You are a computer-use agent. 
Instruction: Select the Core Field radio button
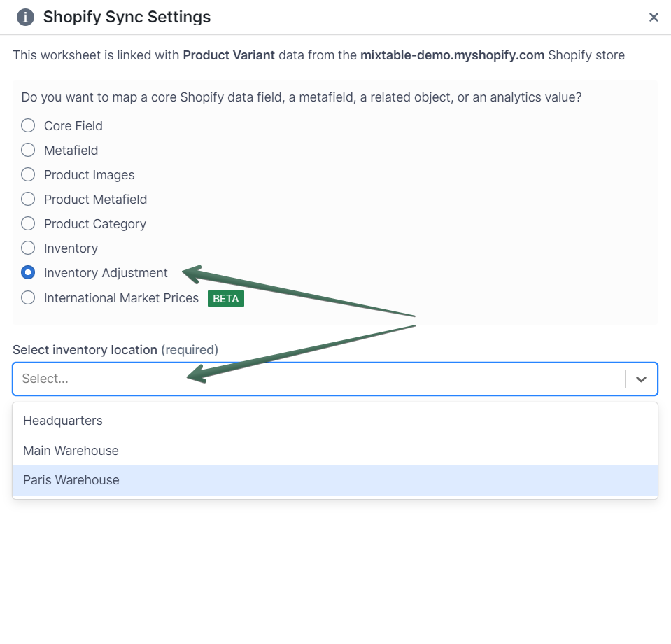click(x=27, y=125)
